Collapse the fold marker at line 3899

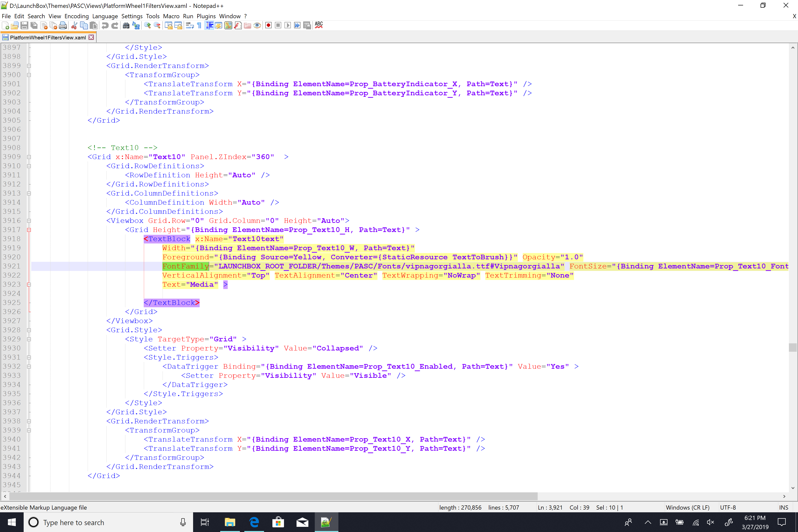tap(29, 66)
